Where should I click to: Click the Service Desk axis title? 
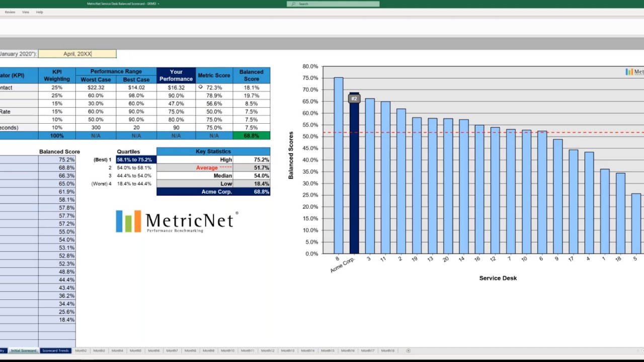[498, 278]
